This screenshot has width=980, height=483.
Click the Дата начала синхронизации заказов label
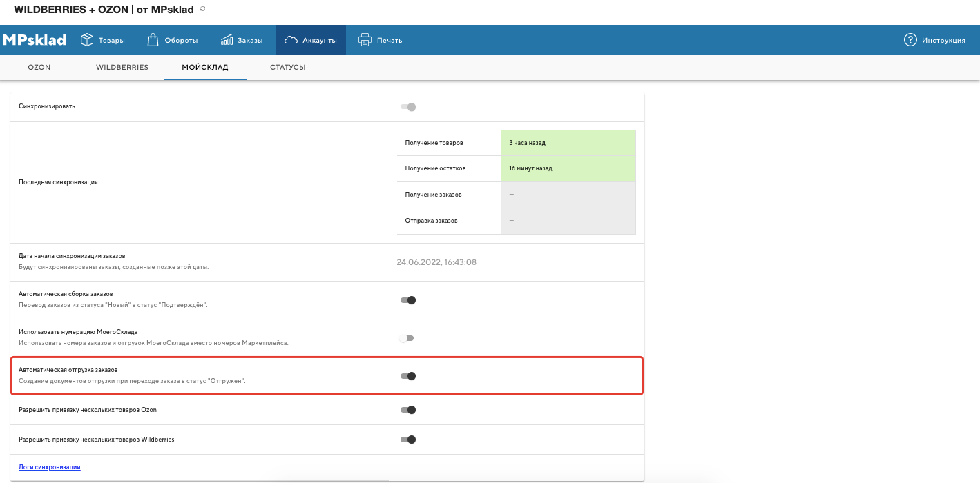click(72, 256)
